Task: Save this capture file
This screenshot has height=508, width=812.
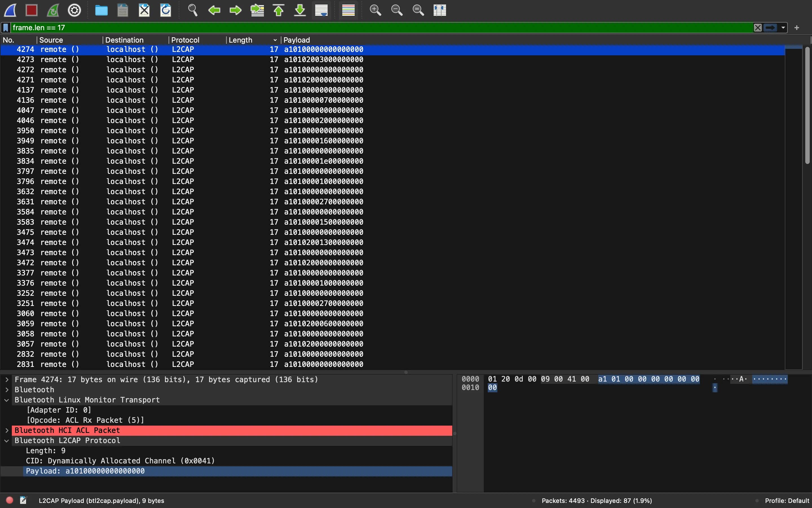Action: coord(123,10)
